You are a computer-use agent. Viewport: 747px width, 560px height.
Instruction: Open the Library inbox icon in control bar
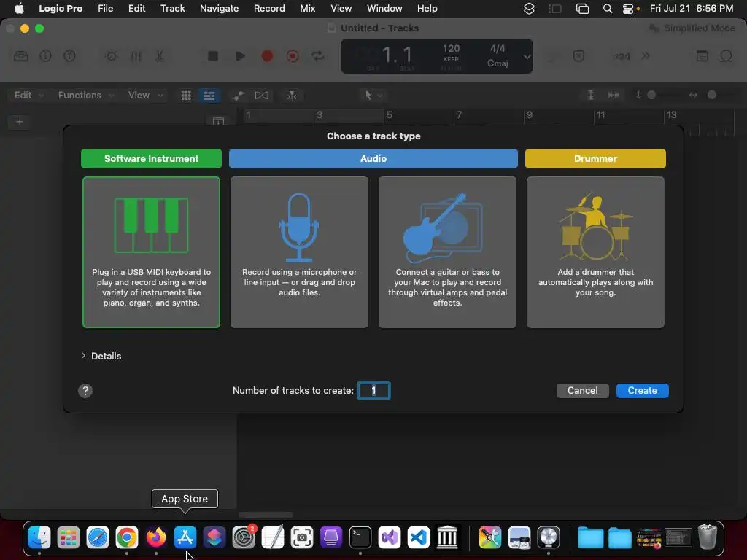pos(21,56)
